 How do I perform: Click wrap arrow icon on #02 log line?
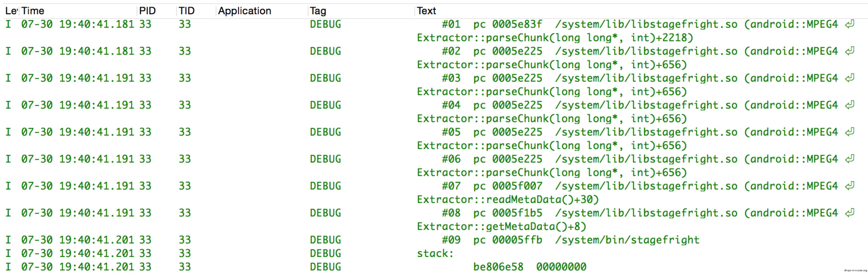[850, 51]
